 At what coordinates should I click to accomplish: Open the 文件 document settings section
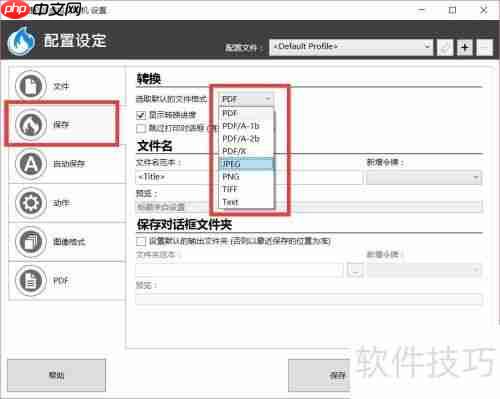tap(67, 86)
